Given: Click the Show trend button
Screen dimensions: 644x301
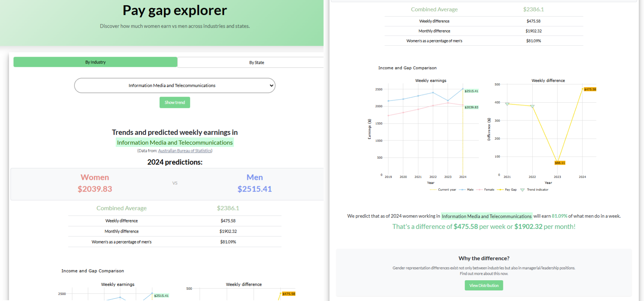Looking at the screenshot, I should coord(175,102).
